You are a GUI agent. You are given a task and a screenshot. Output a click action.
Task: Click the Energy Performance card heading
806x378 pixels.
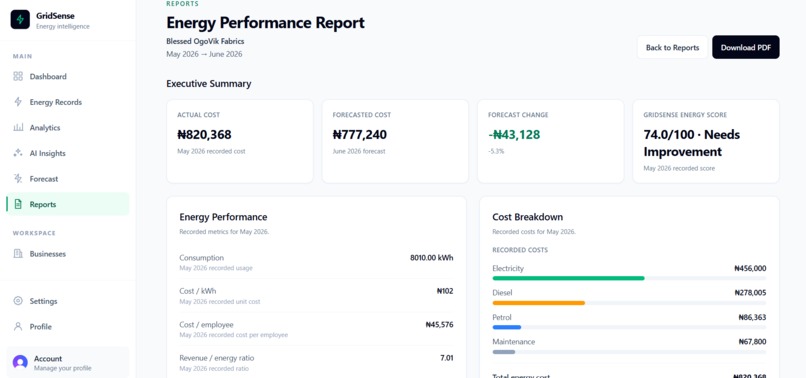coord(223,217)
